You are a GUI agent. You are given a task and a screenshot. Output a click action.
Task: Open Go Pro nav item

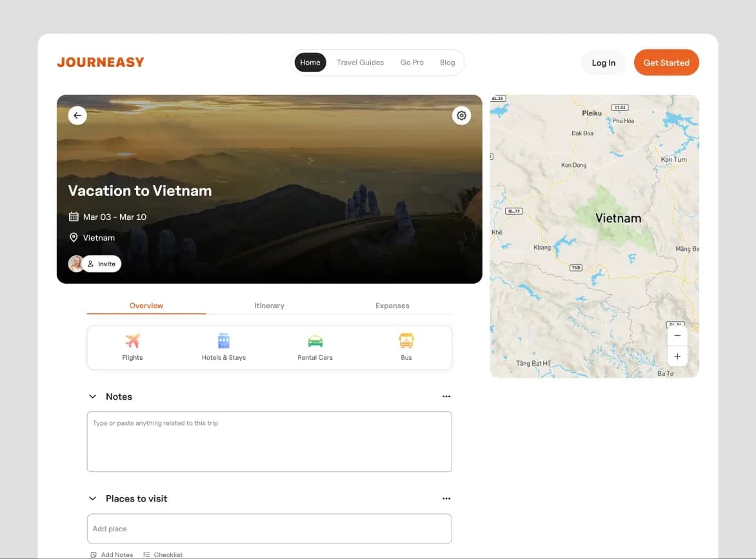(412, 63)
